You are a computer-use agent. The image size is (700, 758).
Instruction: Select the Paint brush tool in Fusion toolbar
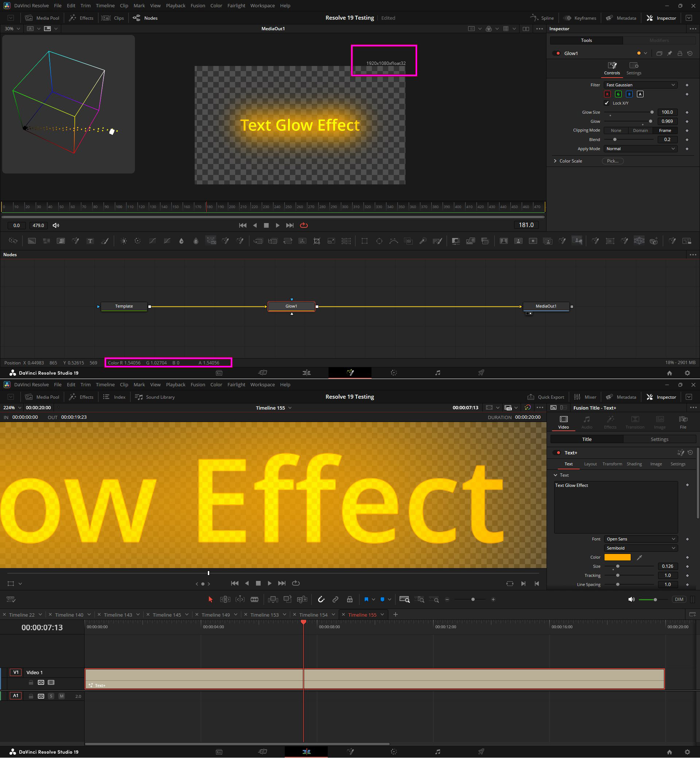105,241
